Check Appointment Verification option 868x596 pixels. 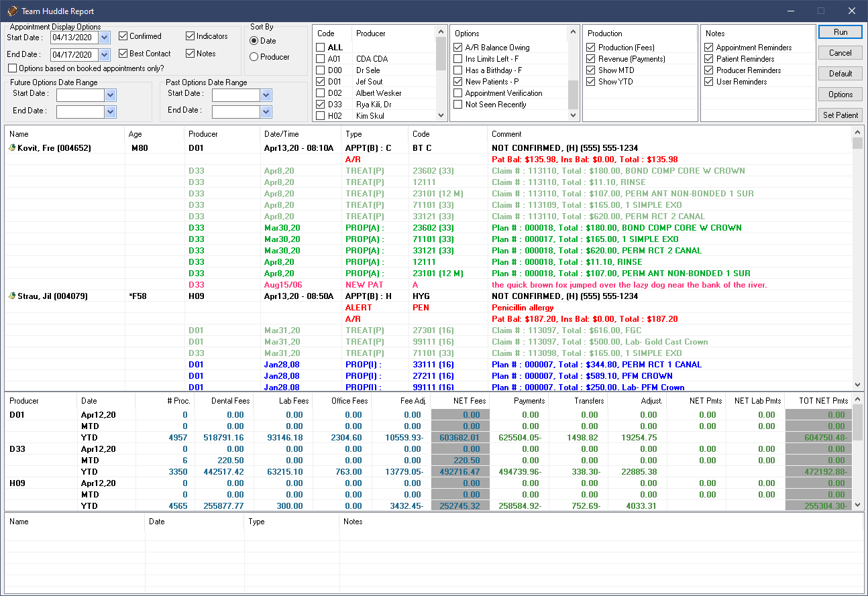pos(458,93)
